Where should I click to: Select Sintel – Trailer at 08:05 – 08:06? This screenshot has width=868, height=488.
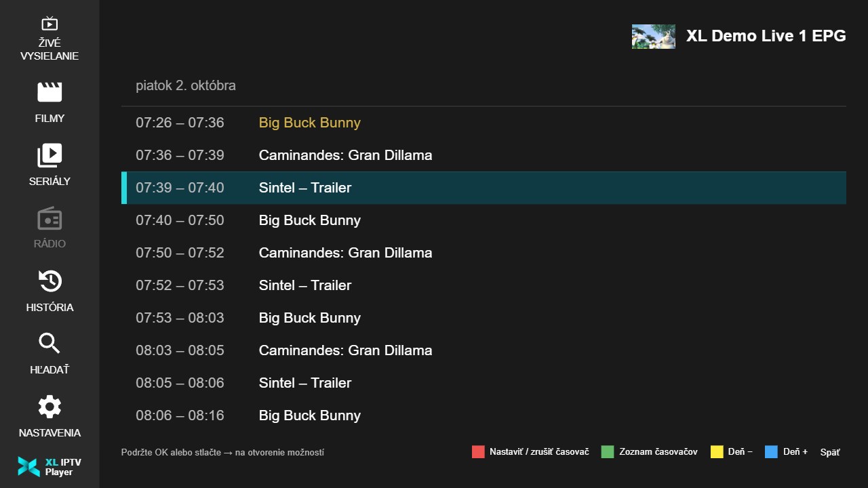[x=484, y=383]
